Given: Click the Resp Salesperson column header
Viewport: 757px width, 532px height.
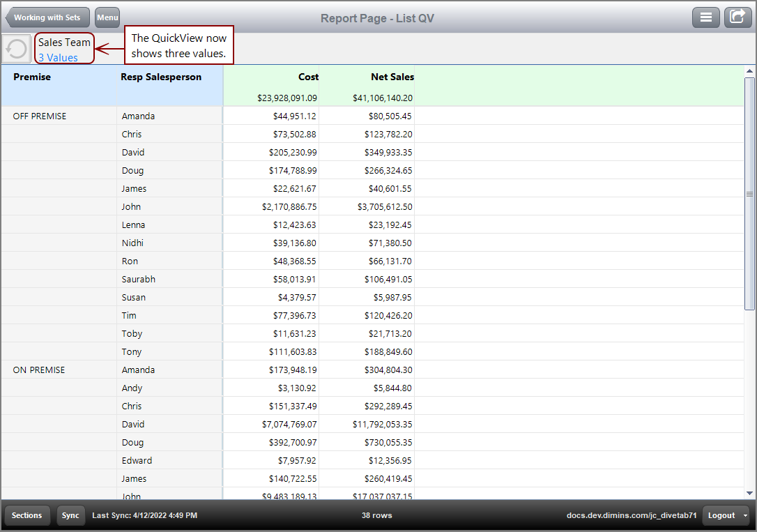Looking at the screenshot, I should click(160, 77).
